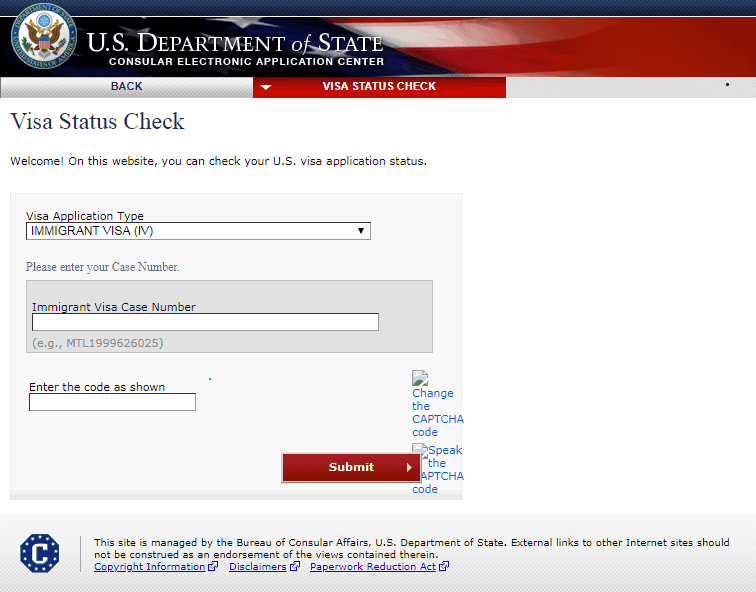Click the white triangle beside Visa Status Check tab
The image size is (756, 592).
pyautogui.click(x=265, y=87)
